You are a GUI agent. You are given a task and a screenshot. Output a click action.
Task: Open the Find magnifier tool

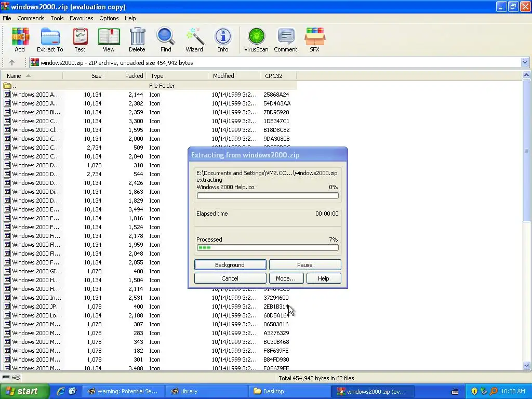pyautogui.click(x=166, y=39)
